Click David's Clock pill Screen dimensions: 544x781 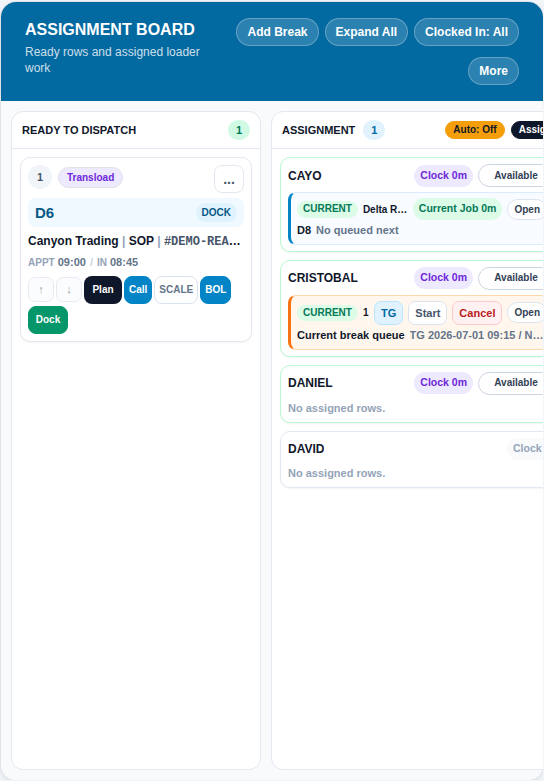pos(526,448)
